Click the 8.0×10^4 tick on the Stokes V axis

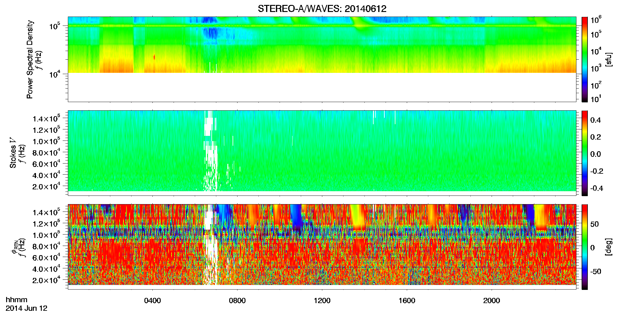tap(46, 152)
